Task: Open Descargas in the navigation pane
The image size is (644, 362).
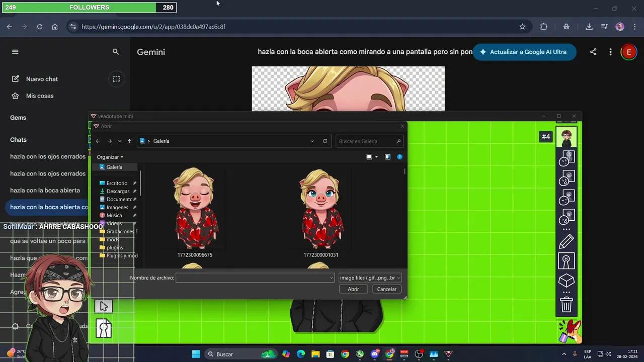Action: [118, 191]
